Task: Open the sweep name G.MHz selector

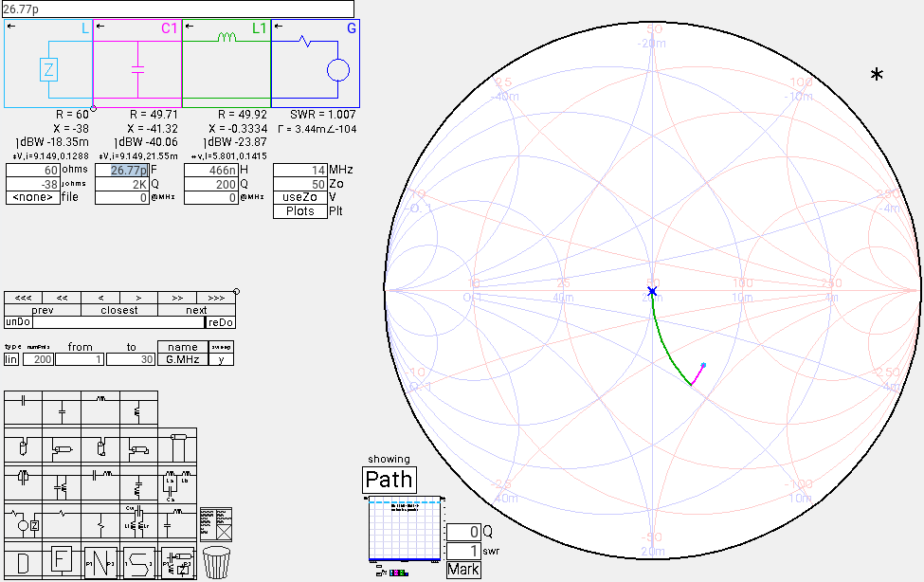Action: [183, 359]
